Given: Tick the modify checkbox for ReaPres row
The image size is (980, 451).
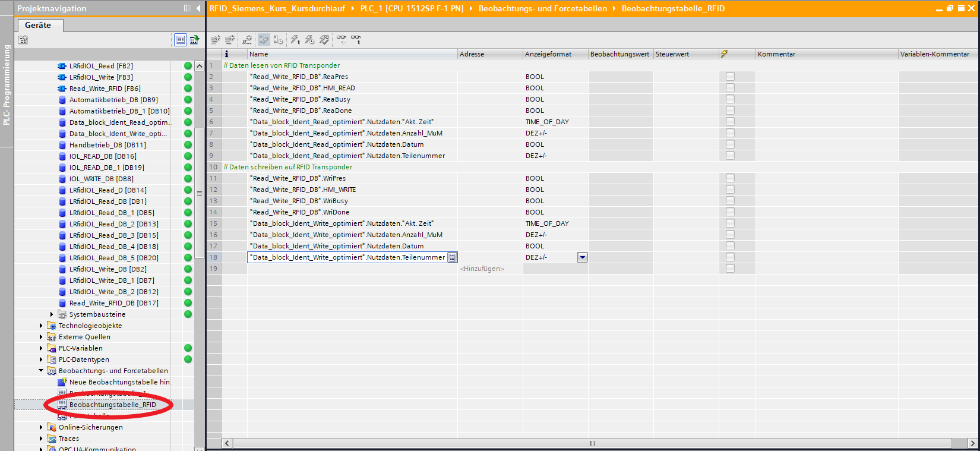Looking at the screenshot, I should click(730, 77).
